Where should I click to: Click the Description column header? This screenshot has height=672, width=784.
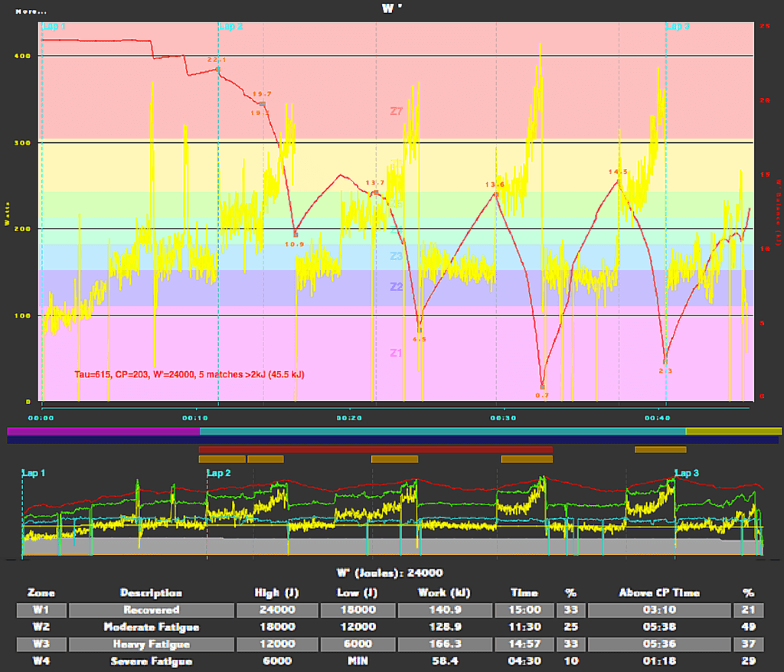click(x=151, y=593)
